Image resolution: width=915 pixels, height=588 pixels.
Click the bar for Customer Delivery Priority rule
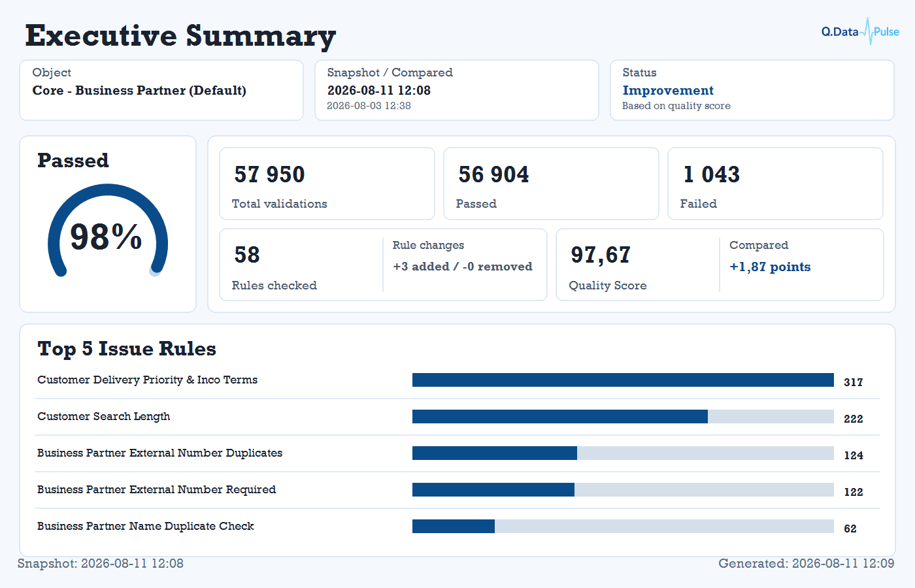623,380
